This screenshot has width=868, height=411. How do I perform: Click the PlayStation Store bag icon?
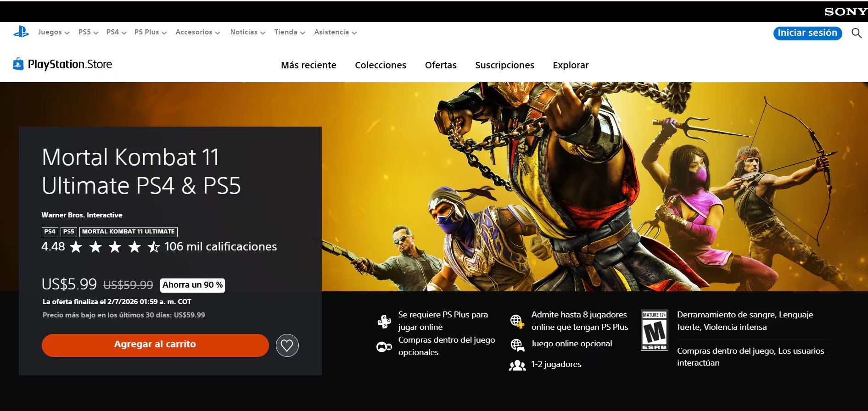click(x=18, y=64)
